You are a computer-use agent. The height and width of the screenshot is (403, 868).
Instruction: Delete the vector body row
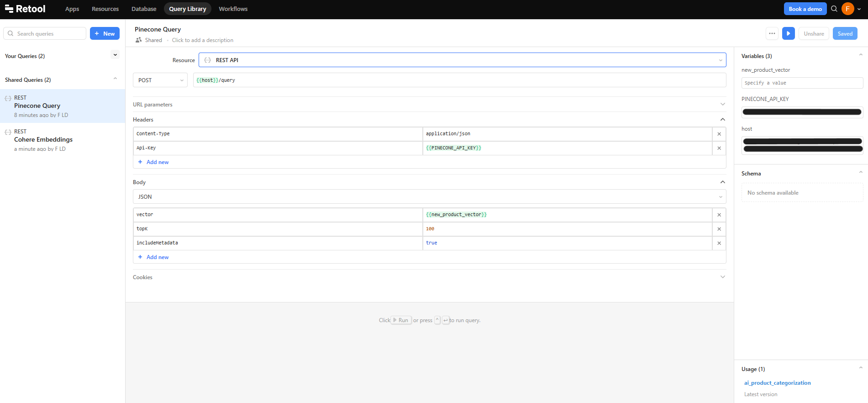719,215
